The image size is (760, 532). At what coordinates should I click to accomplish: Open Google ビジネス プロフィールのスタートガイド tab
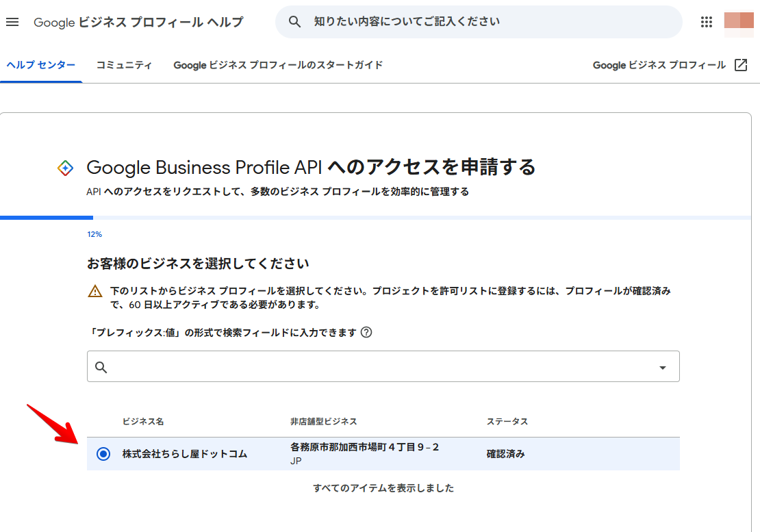(x=278, y=65)
